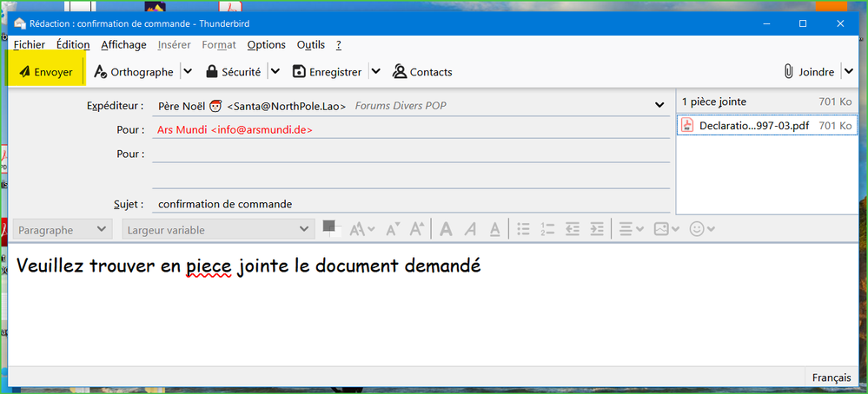Open the emoticon smiley picker
The width and height of the screenshot is (868, 394).
pos(701,230)
